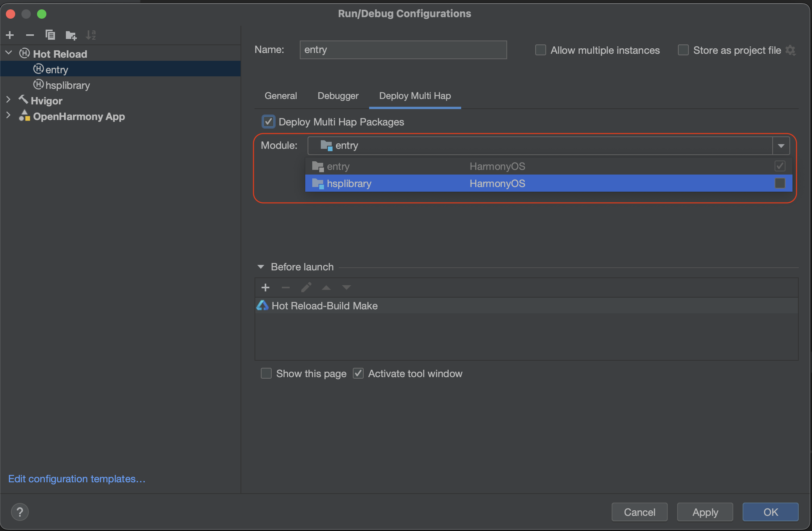Switch to the Debugger tab
Image resolution: width=812 pixels, height=531 pixels.
click(x=338, y=96)
